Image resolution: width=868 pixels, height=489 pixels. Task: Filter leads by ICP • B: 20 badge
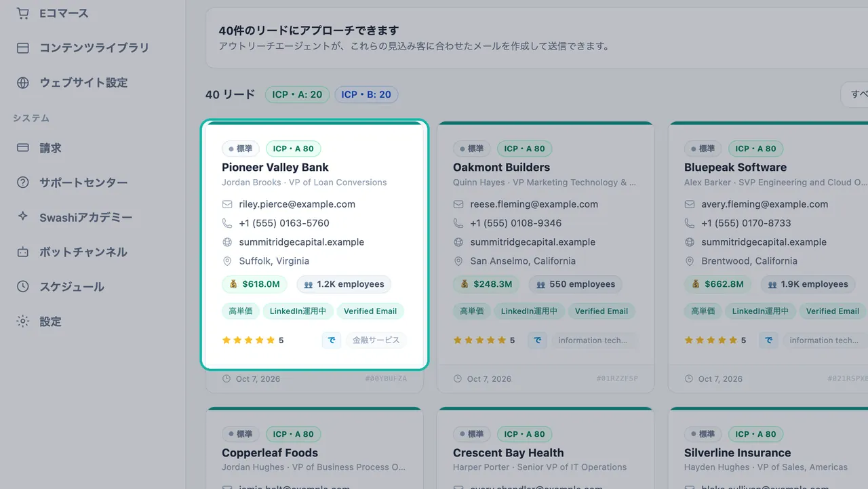click(366, 94)
